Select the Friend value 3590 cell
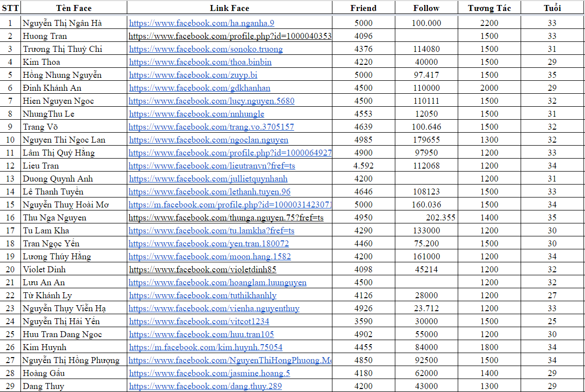 tap(363, 321)
